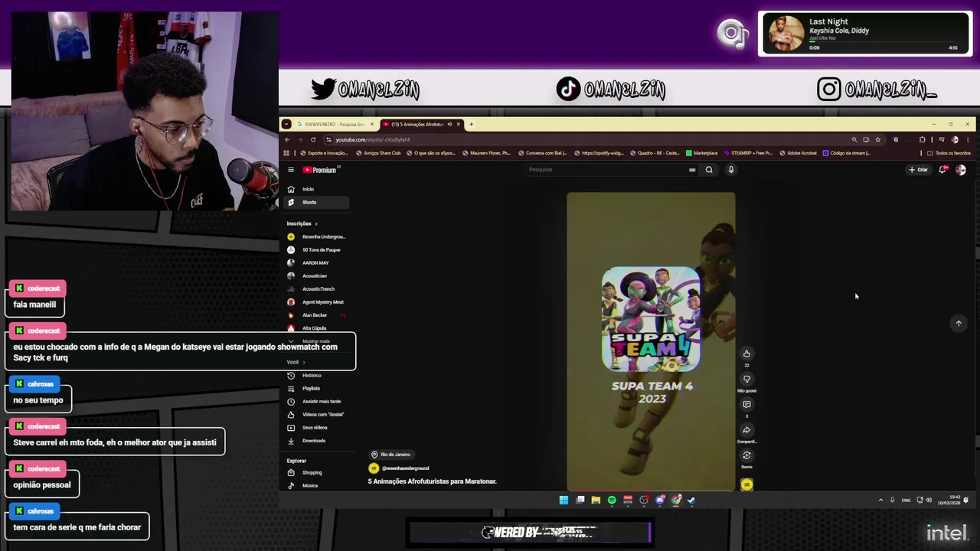Open Alta Cúpula subscription channel
Image resolution: width=980 pixels, height=551 pixels.
[318, 328]
